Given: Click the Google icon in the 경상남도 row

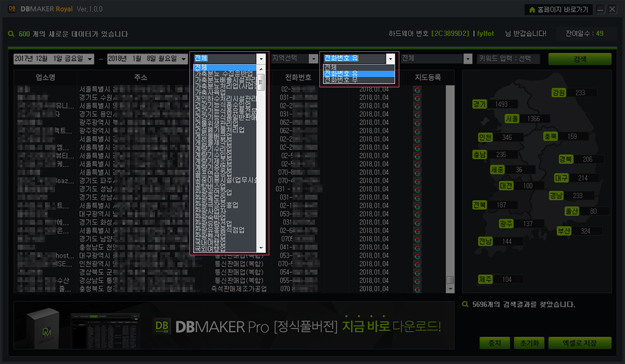Looking at the screenshot, I should [417, 281].
